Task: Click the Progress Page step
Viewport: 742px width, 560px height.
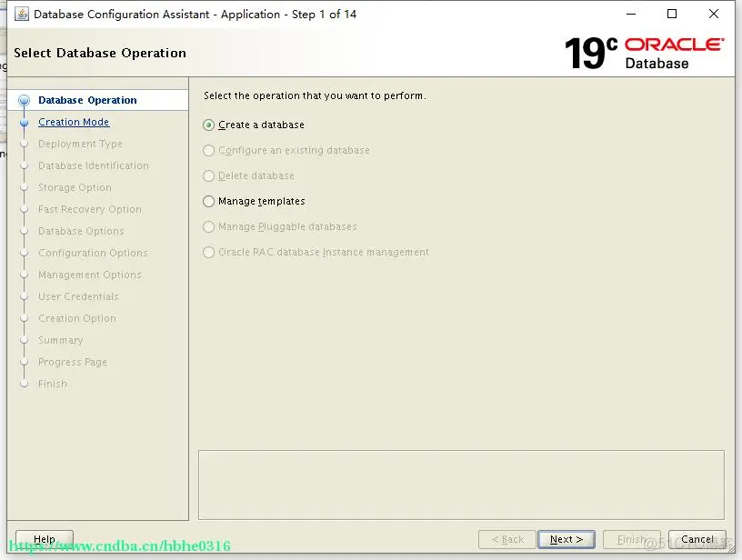Action: click(73, 362)
